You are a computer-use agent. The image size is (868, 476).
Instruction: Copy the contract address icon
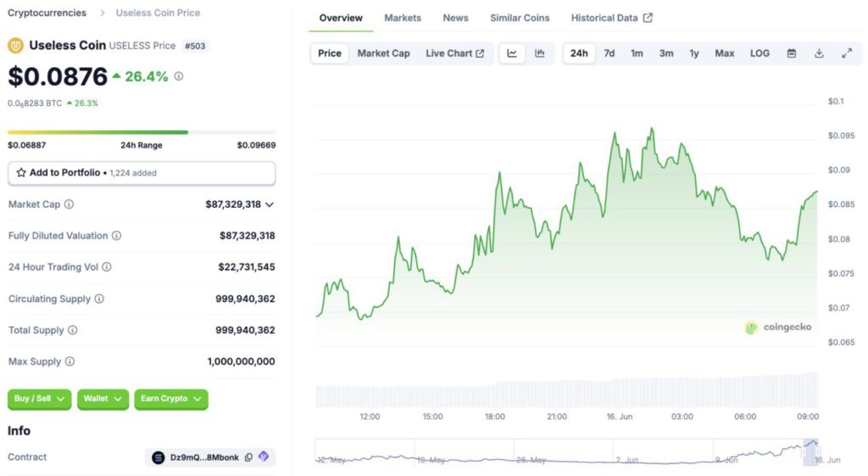(248, 457)
